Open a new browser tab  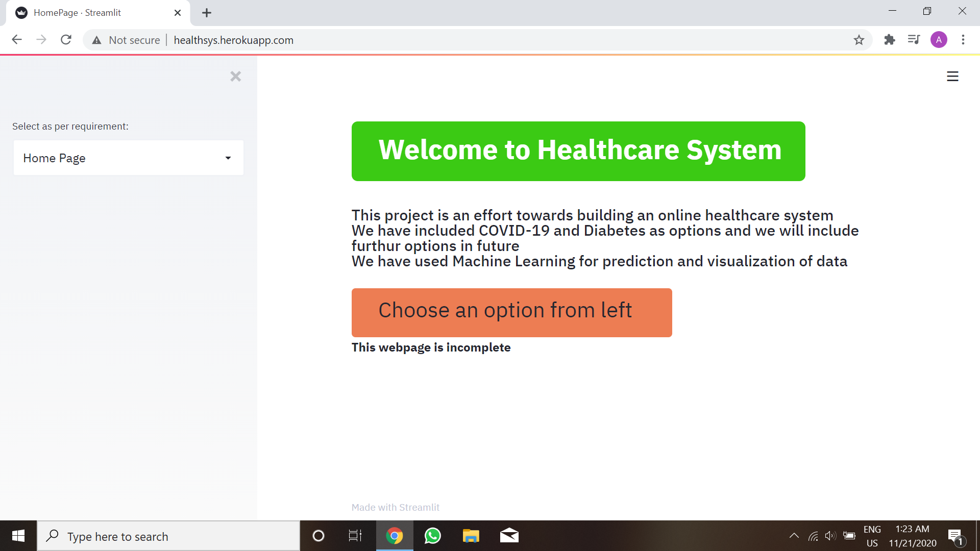[x=207, y=13]
